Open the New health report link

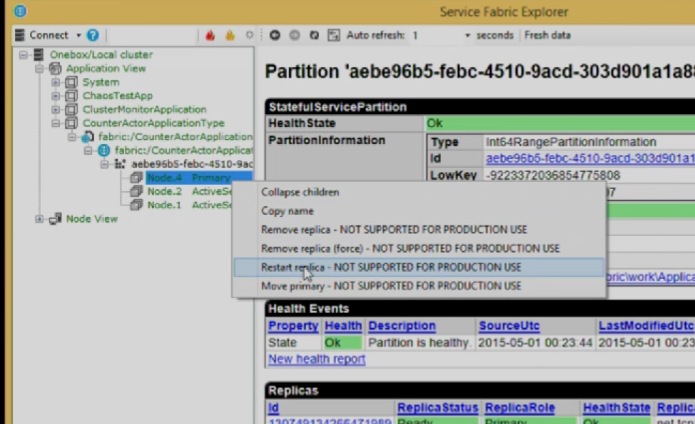(316, 359)
